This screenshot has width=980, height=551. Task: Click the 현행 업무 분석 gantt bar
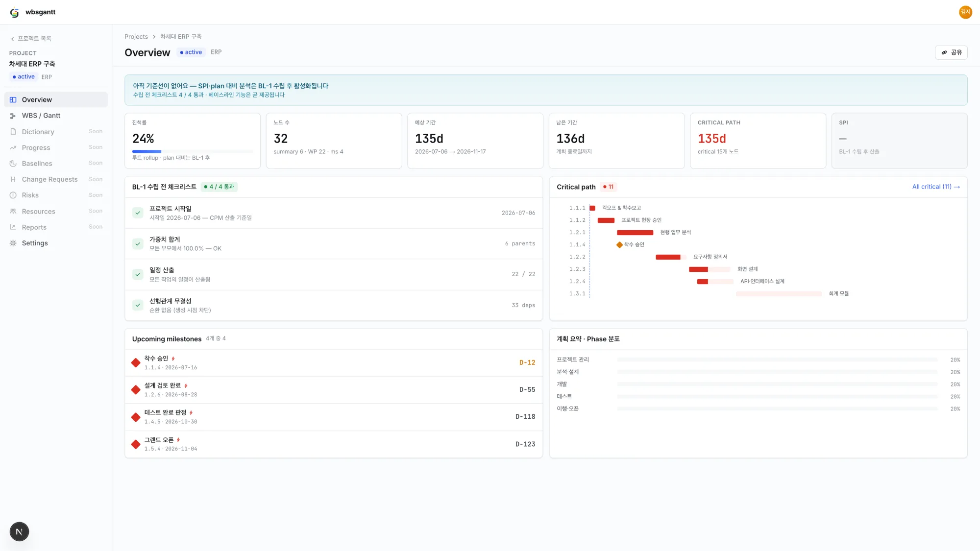(x=635, y=233)
